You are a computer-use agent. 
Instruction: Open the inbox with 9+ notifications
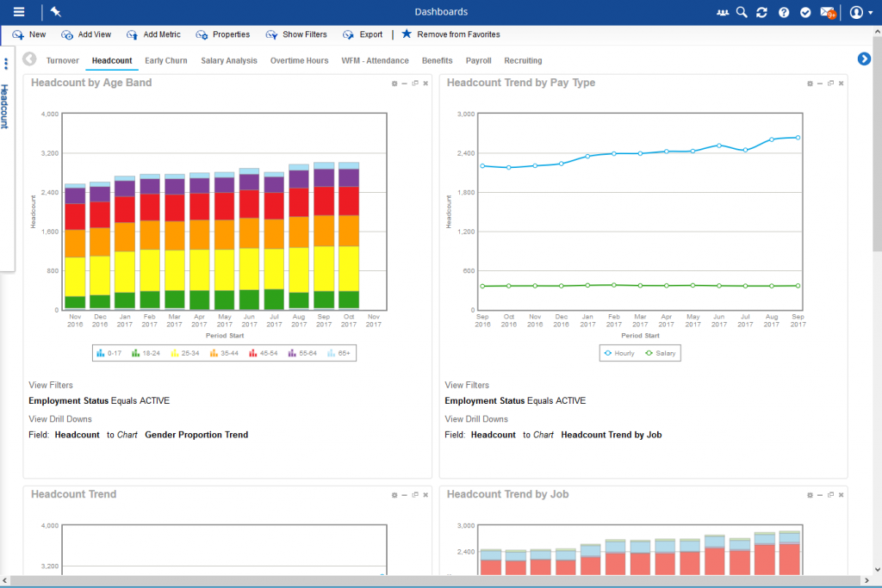[x=828, y=12]
